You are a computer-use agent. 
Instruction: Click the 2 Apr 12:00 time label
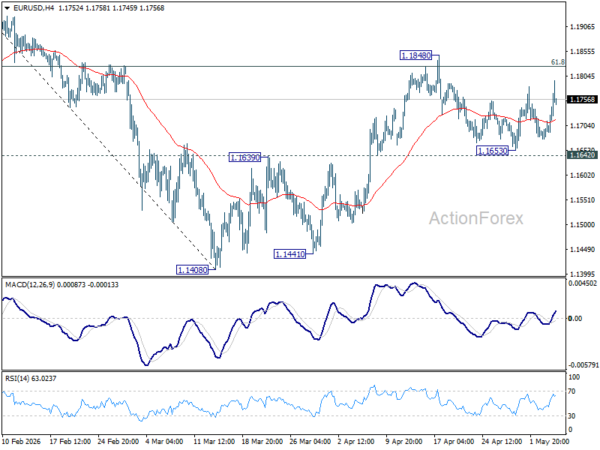(x=356, y=442)
